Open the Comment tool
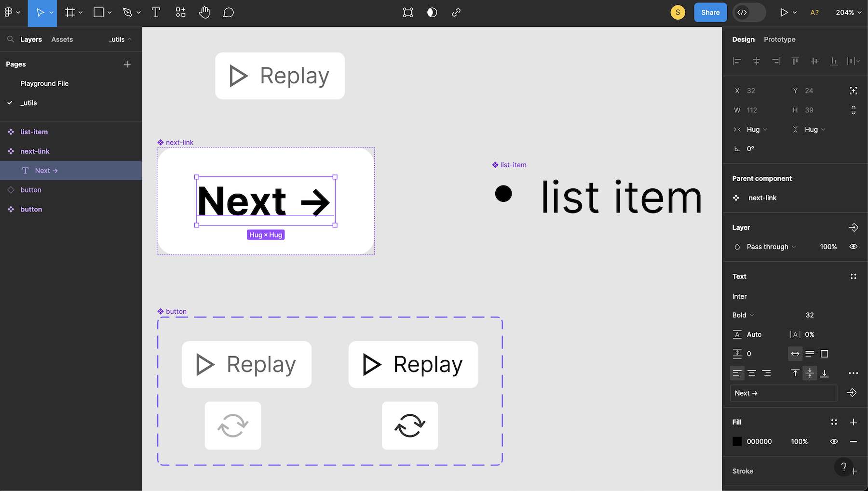 [228, 13]
